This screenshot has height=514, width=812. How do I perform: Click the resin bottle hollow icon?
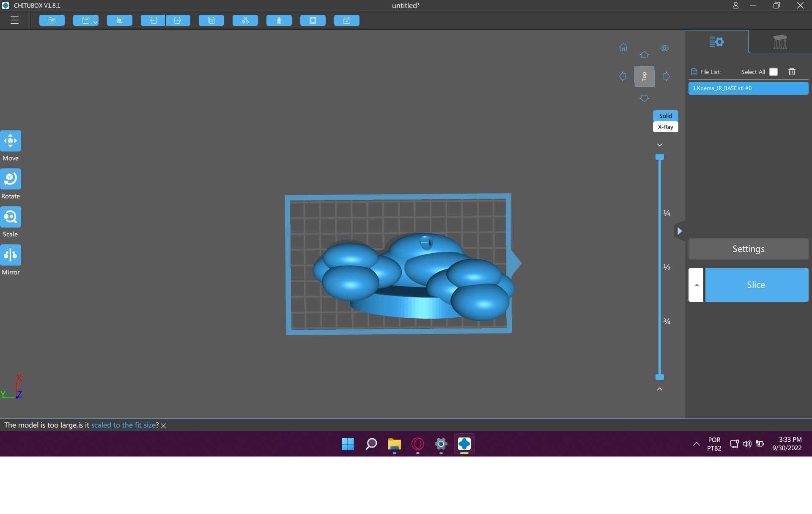click(279, 20)
